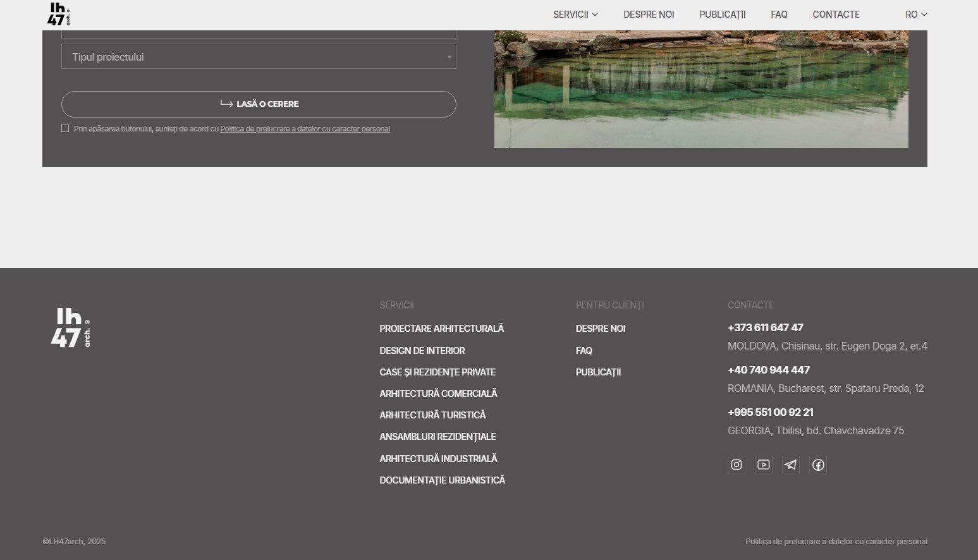This screenshot has height=560, width=978.
Task: Open DOCUMENTAȚIE URBANISTICĂ footer link
Action: pos(442,480)
